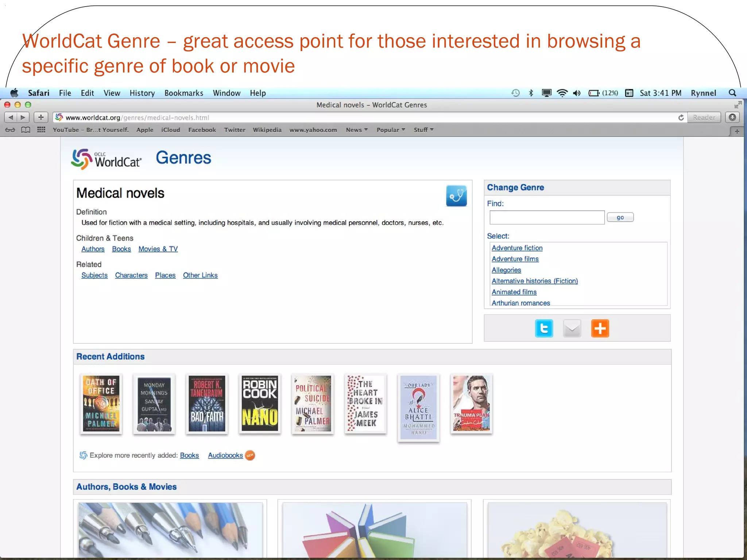The height and width of the screenshot is (560, 747).
Task: Click the stethoscope medical genre icon
Action: point(456,196)
